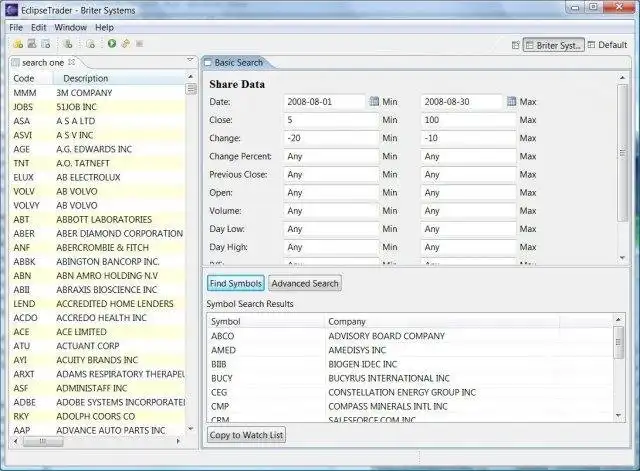Click the EclipseTrader application icon in title bar
The image size is (640, 471).
point(12,10)
